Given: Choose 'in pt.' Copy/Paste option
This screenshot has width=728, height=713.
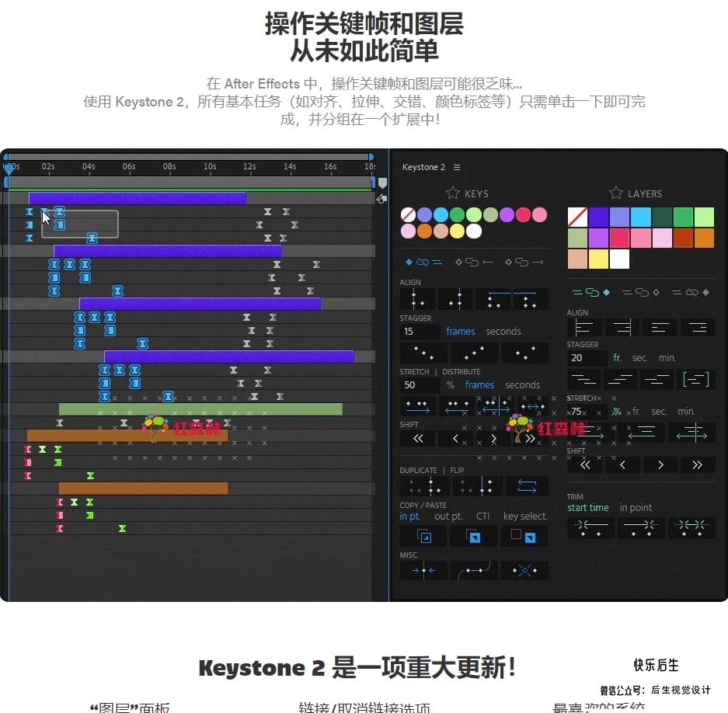Looking at the screenshot, I should click(x=410, y=516).
